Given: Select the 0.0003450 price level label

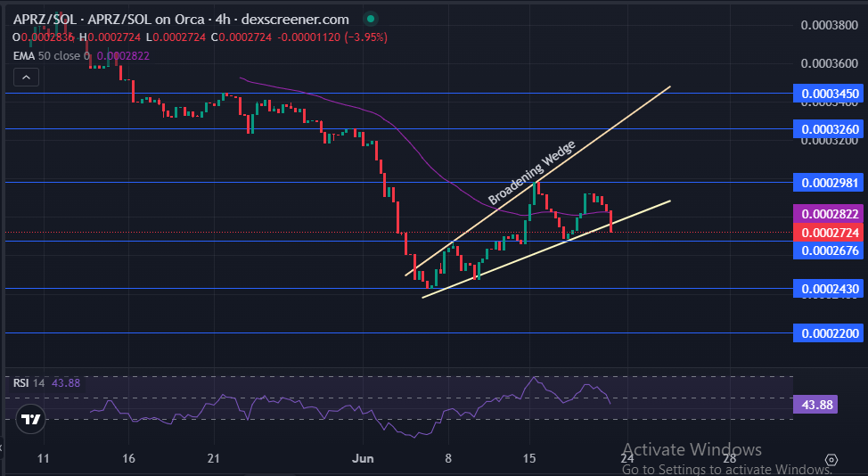Looking at the screenshot, I should [x=828, y=94].
